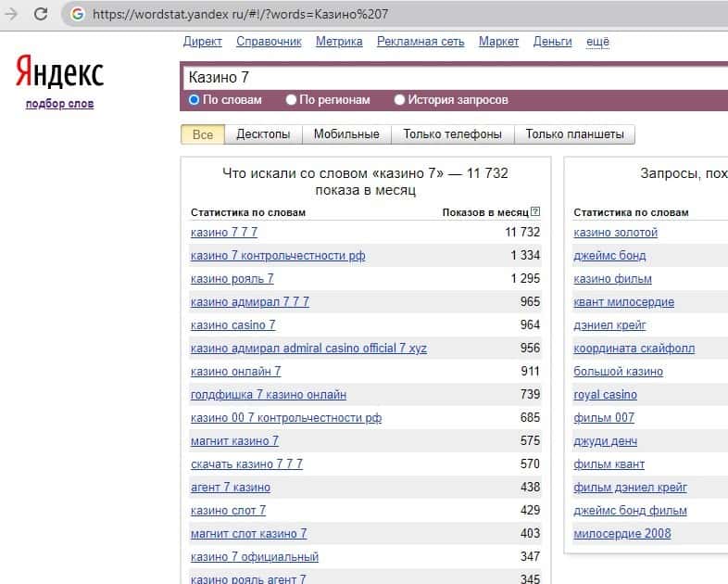Click the browser forward arrow icon
The width and height of the screenshot is (728, 584).
[x=11, y=14]
